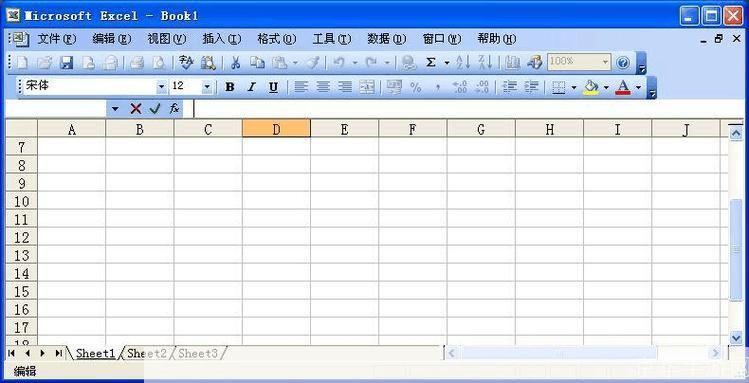The image size is (749, 383).
Task: Run the spelling check icon
Action: tap(186, 63)
